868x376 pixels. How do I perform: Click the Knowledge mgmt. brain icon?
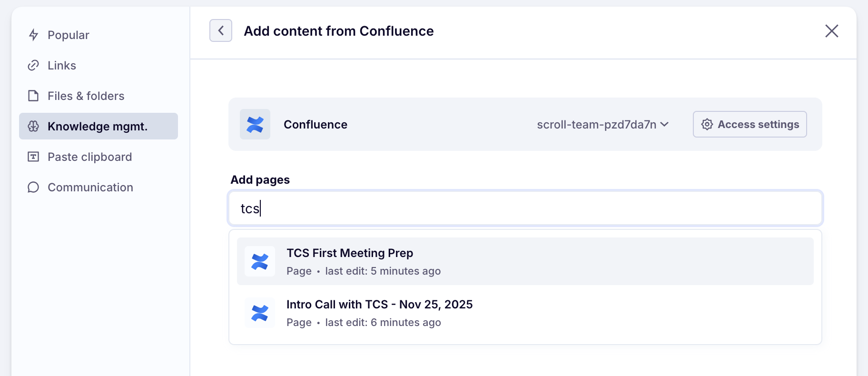pos(33,126)
